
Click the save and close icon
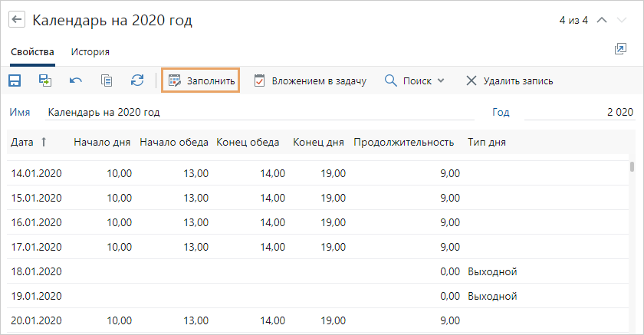(45, 80)
